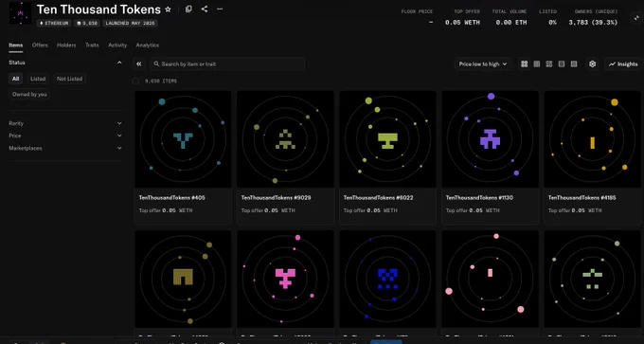Screen dimensions: 644x344
Task: Select the Not Listed status filter
Action: click(69, 79)
